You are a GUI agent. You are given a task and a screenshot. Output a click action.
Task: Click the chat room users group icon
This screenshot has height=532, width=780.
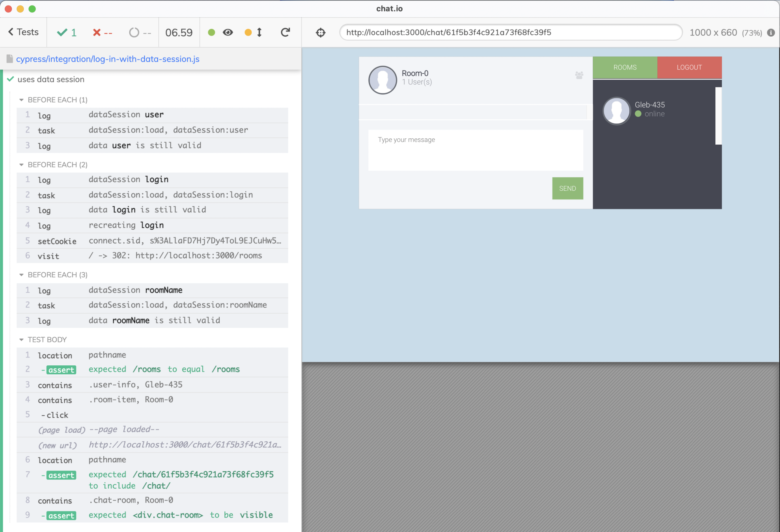point(579,75)
